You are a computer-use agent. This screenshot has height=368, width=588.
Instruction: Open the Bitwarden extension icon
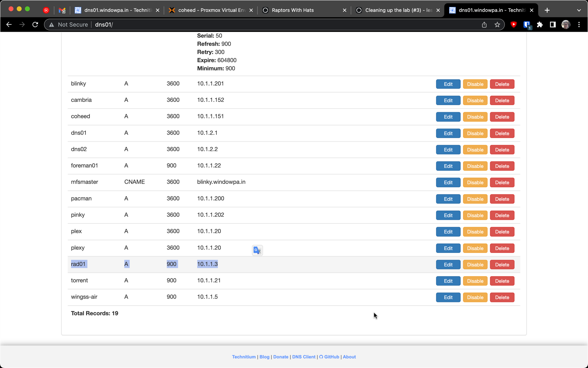(x=527, y=25)
